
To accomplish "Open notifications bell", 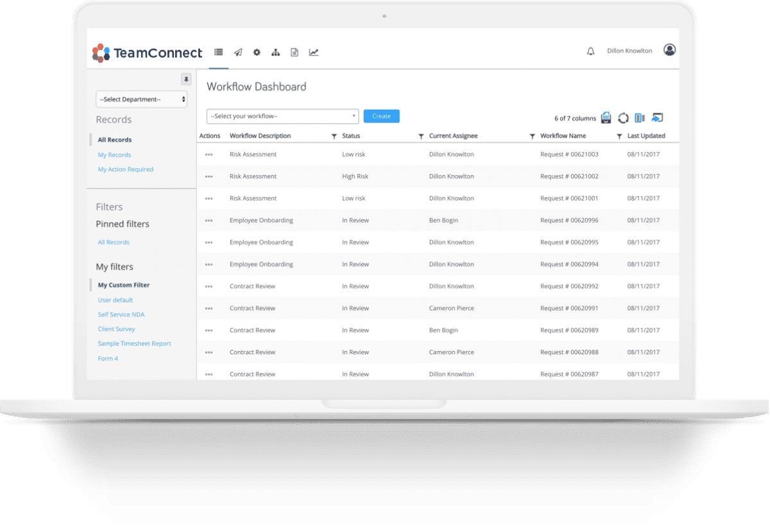I will click(x=591, y=51).
